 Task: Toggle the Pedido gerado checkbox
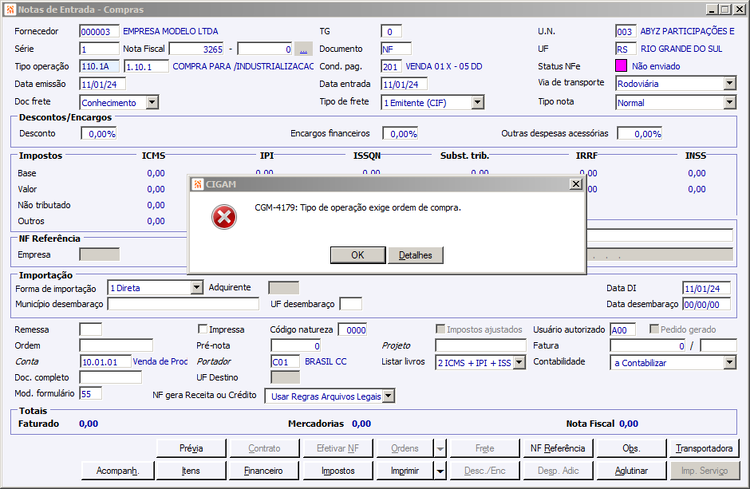coord(654,329)
